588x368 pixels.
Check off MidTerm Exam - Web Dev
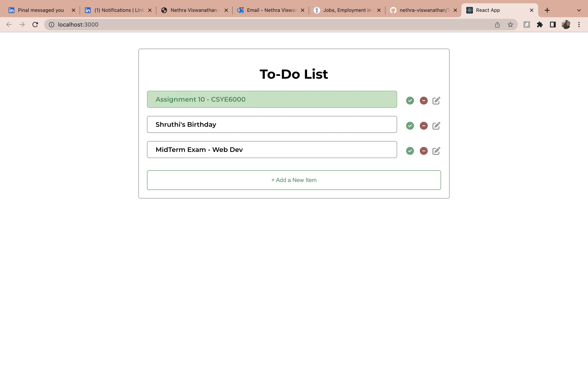410,151
